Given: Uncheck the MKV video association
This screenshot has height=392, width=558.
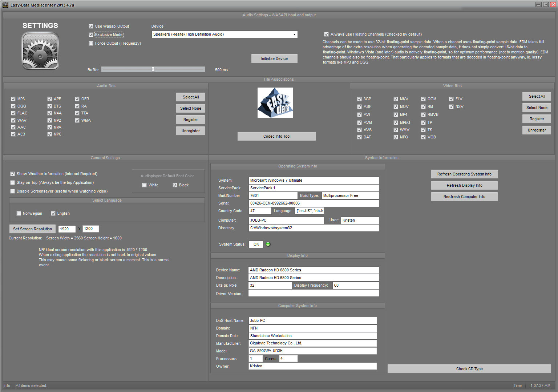Looking at the screenshot, I should (396, 99).
